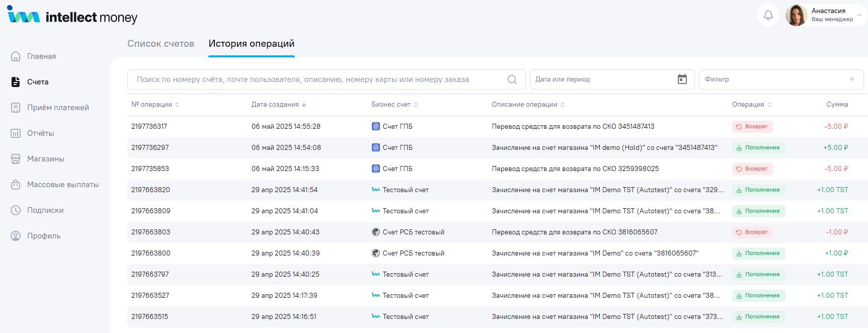Click the Подписки clock icon

(16, 210)
